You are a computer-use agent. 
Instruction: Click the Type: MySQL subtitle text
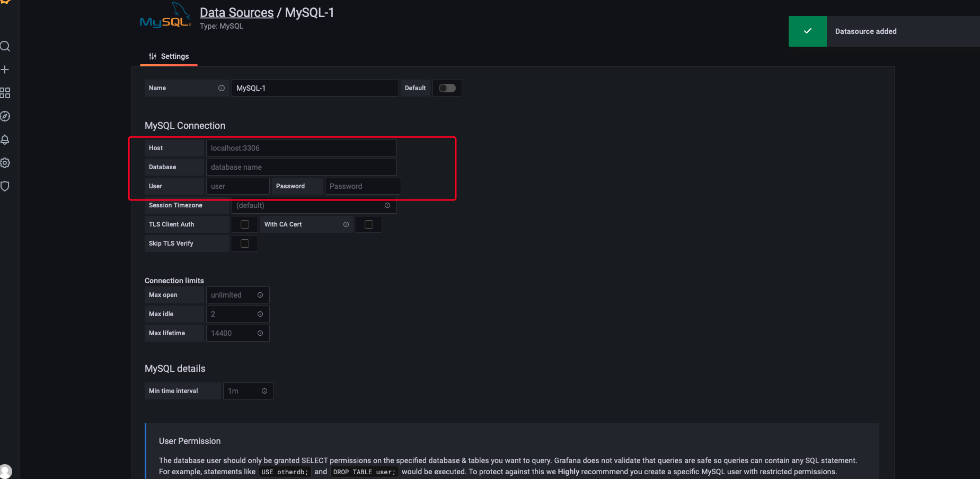click(222, 26)
